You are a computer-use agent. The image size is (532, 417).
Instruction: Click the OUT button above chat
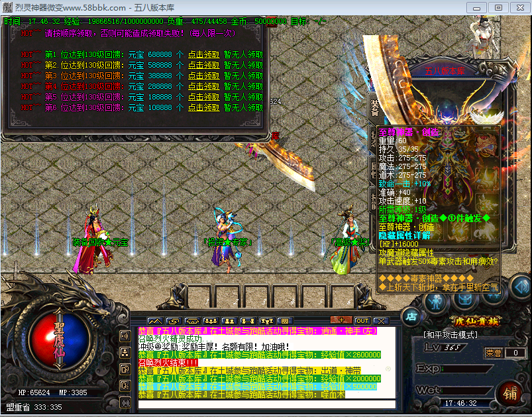pos(362,321)
